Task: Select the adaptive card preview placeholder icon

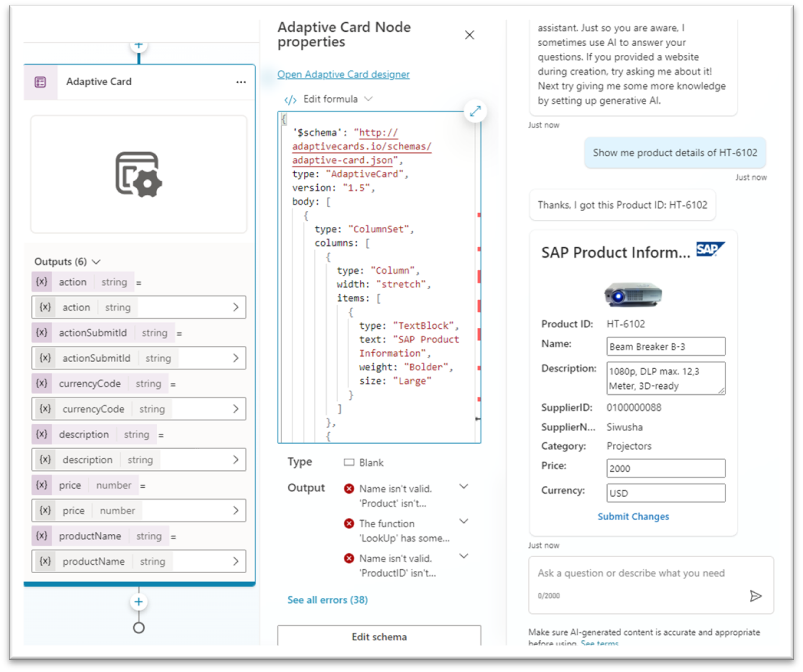Action: pyautogui.click(x=138, y=175)
